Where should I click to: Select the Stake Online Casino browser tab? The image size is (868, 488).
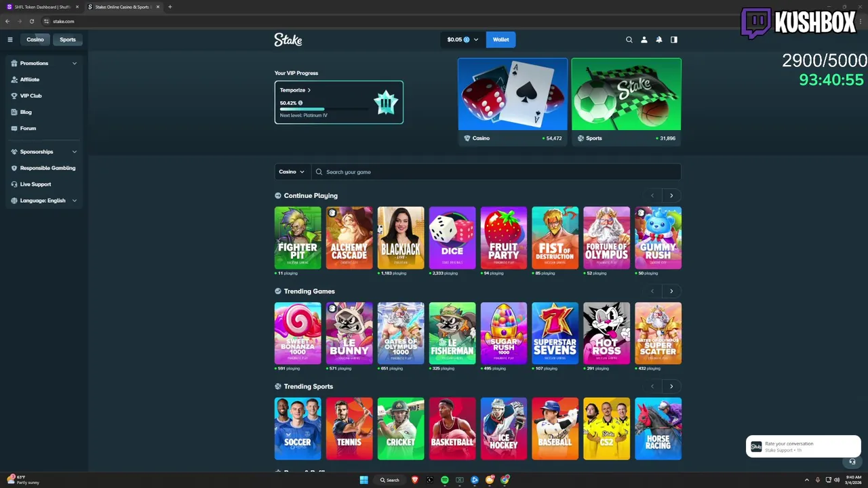123,7
